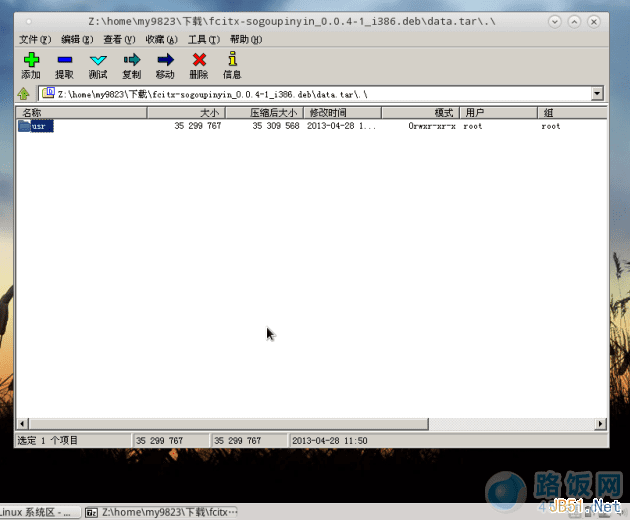
Task: Choose the Move (移动) arrow icon
Action: 165,60
